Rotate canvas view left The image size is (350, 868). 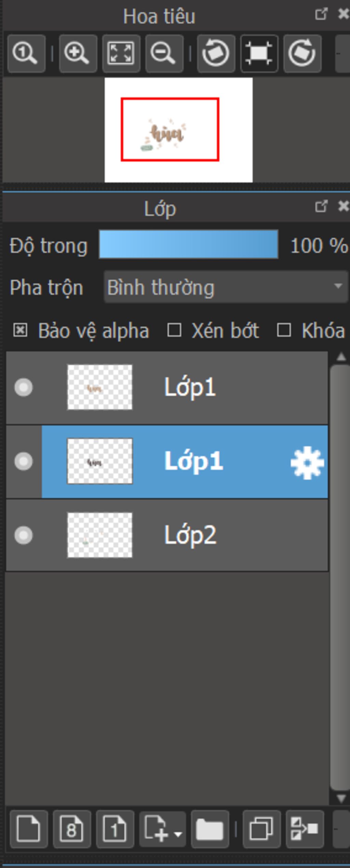click(216, 54)
